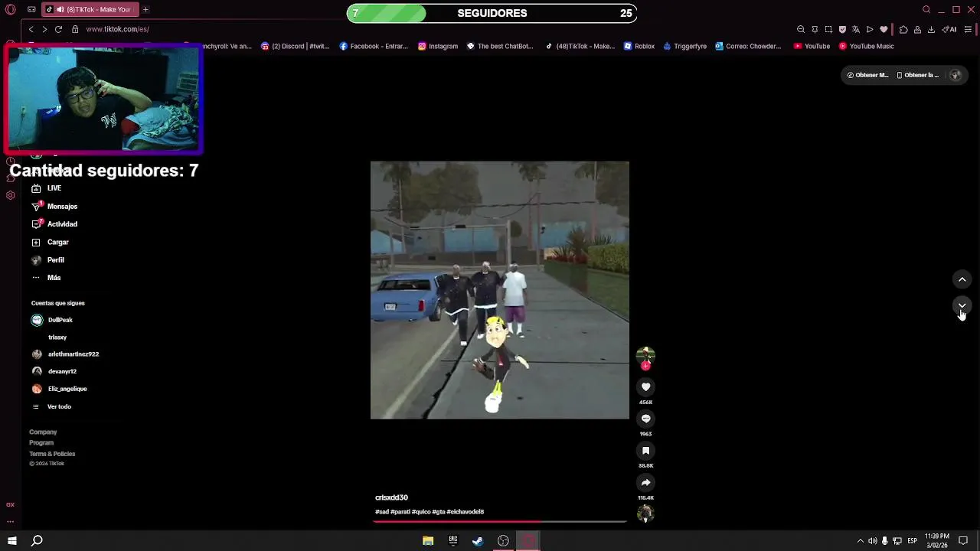Open the Windows Start menu
The width and height of the screenshot is (980, 551).
[12, 541]
